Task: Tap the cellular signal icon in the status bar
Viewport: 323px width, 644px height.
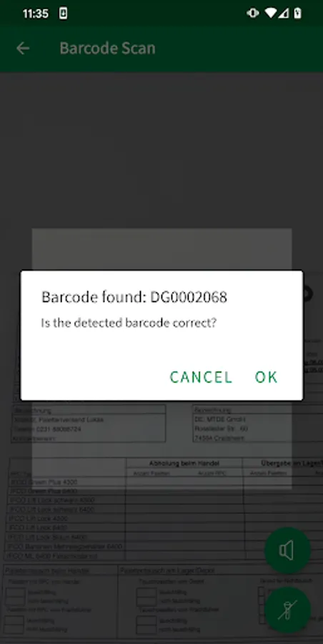Action: point(284,13)
